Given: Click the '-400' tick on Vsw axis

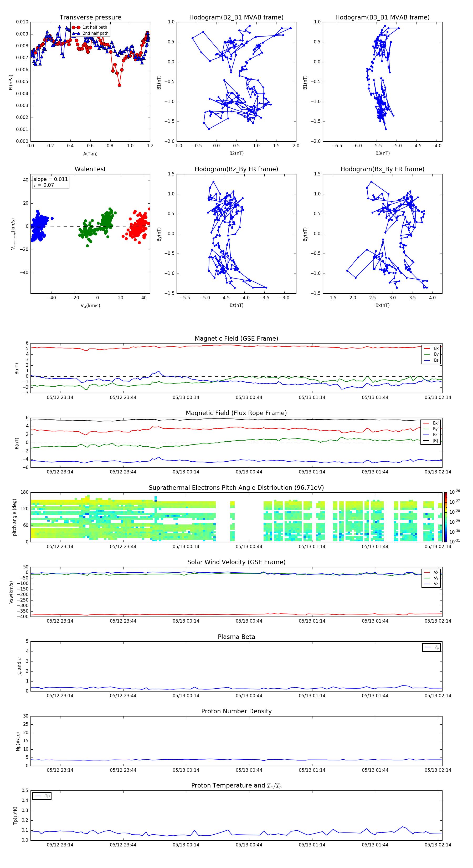Looking at the screenshot, I should [x=23, y=617].
